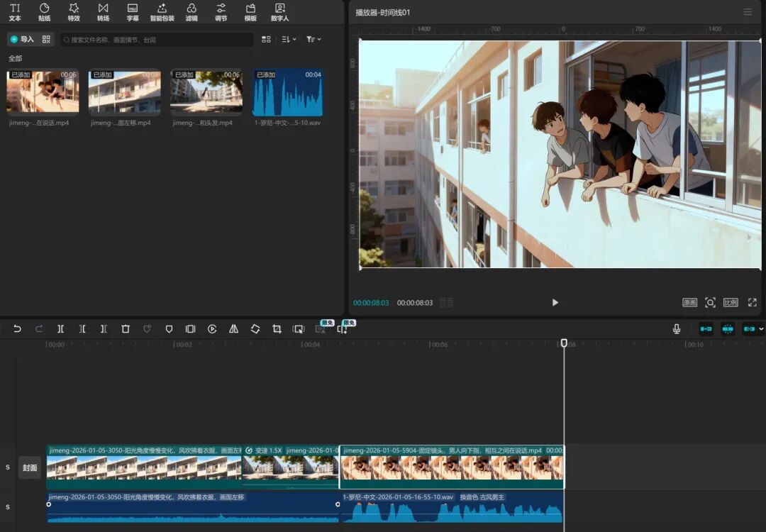Viewport: 766px width, 532px height.
Task: Switch to the 字幕 subtitles tab
Action: point(133,11)
